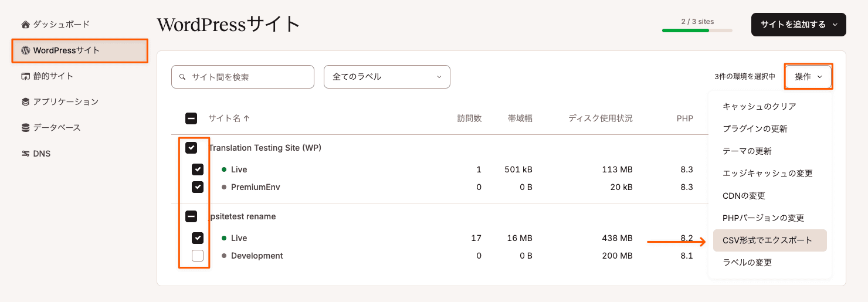This screenshot has width=868, height=302.
Task: Click the サイトを追加する button
Action: click(799, 25)
